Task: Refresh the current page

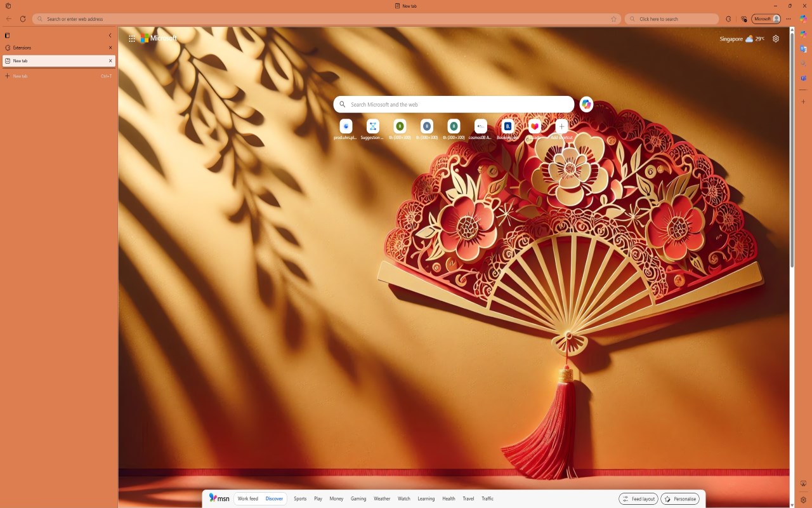Action: (23, 19)
